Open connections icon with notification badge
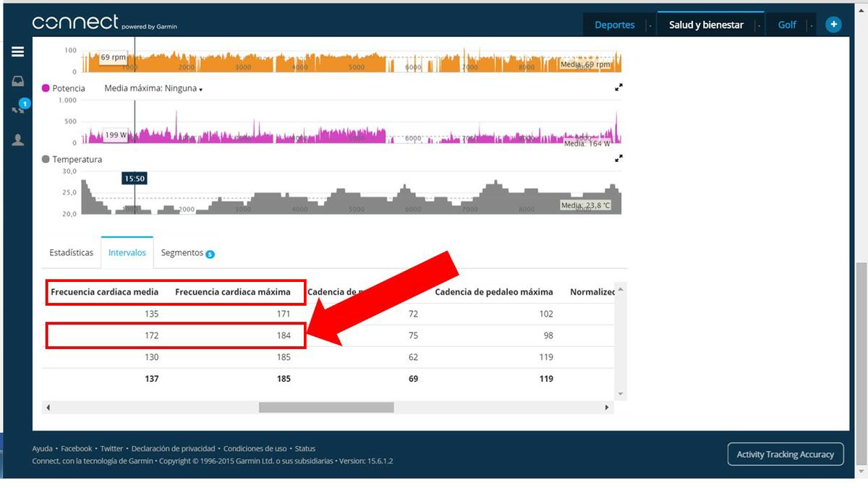The width and height of the screenshot is (868, 488). click(x=18, y=109)
